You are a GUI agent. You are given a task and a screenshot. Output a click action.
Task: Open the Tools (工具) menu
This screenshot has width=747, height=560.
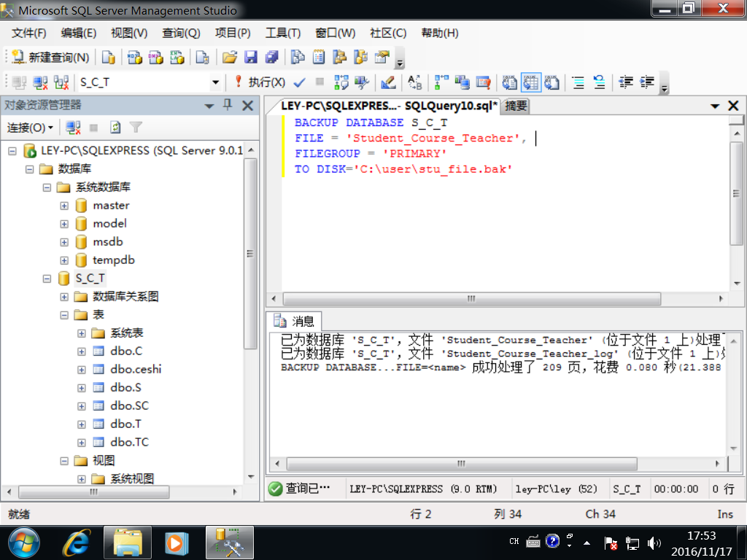click(x=283, y=33)
